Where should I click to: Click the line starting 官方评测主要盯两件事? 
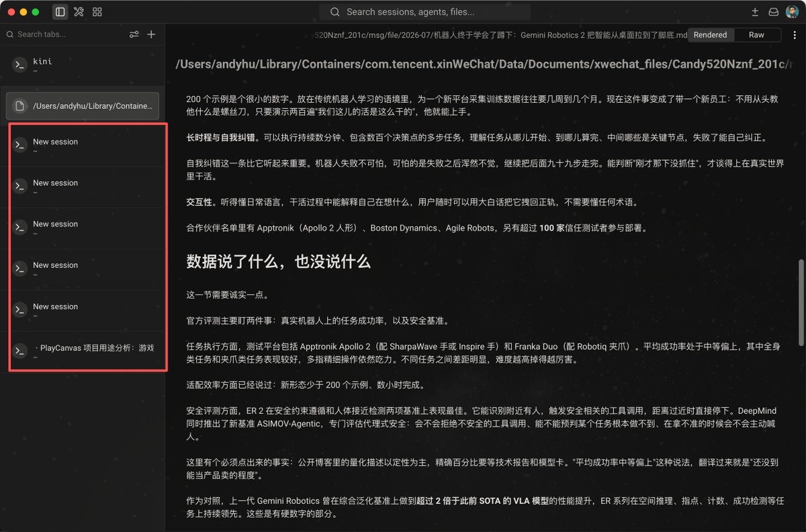click(317, 321)
